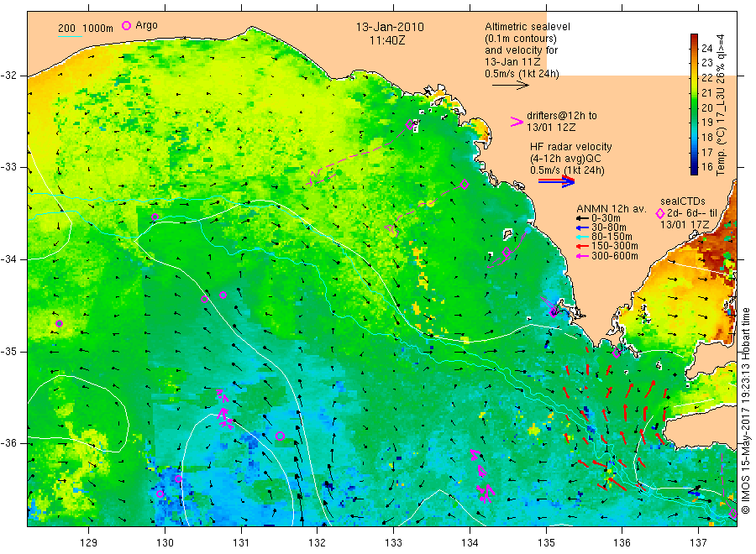Click the 'Altimetric sealevel' text
This screenshot has width=756, height=554.
pyautogui.click(x=527, y=27)
